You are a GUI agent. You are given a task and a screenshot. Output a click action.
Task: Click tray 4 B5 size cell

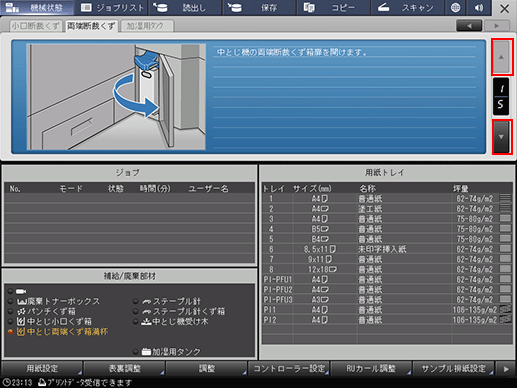point(320,229)
